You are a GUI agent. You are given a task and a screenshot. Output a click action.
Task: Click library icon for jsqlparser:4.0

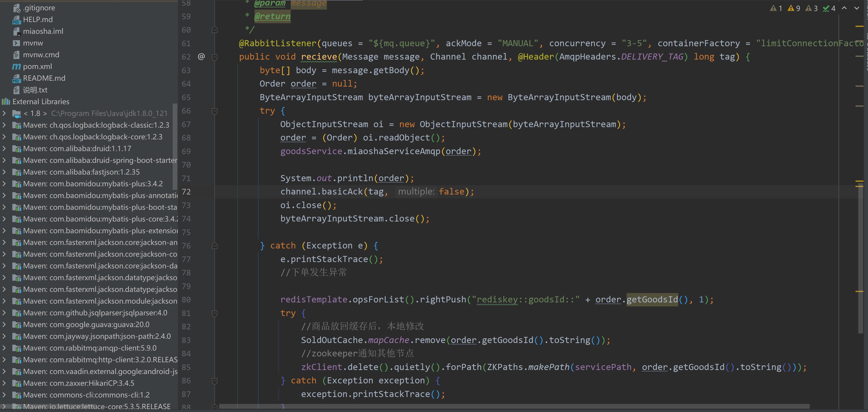16,313
